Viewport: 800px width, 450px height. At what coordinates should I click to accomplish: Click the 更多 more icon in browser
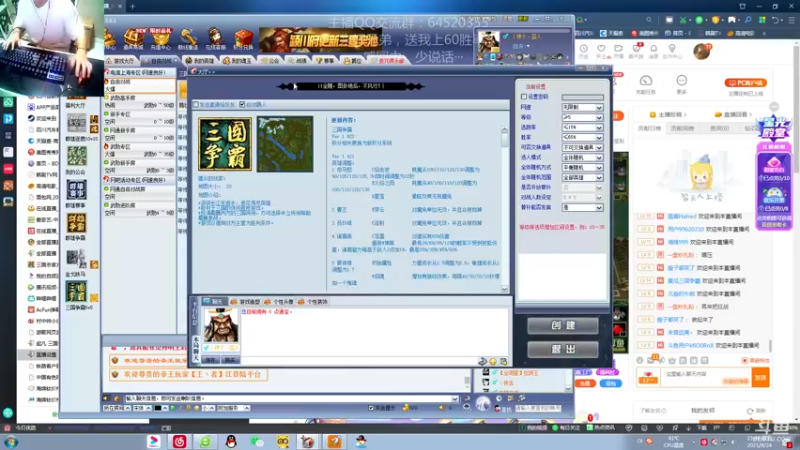point(682,84)
